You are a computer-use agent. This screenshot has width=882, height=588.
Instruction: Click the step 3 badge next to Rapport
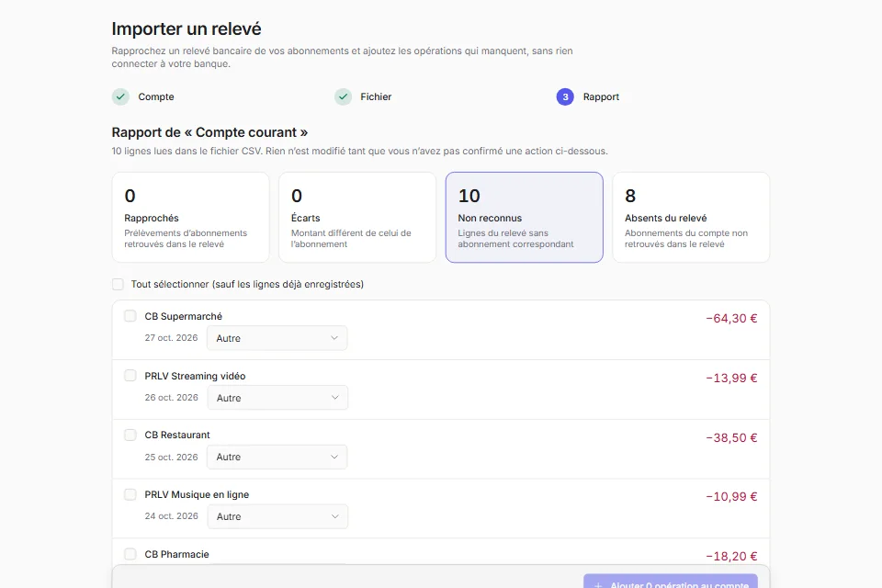coord(565,96)
